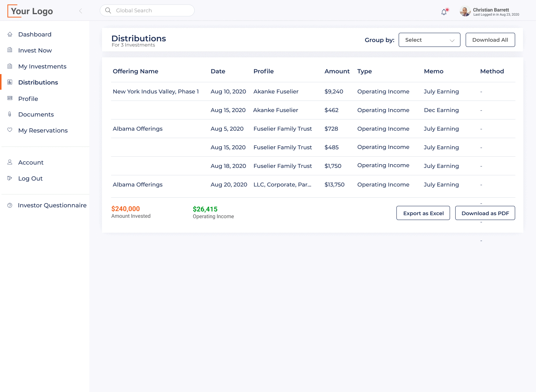Click the Log Out icon
Image resolution: width=536 pixels, height=392 pixels.
point(10,178)
